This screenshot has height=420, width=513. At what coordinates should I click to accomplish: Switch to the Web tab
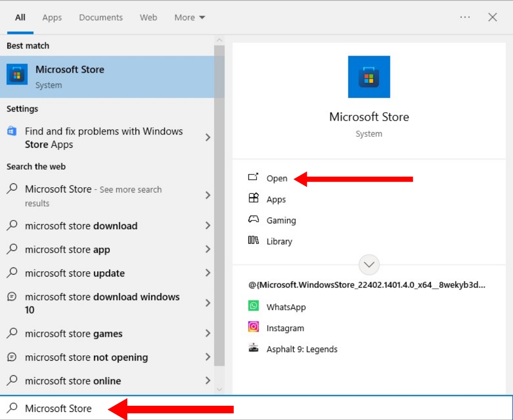[x=149, y=18]
